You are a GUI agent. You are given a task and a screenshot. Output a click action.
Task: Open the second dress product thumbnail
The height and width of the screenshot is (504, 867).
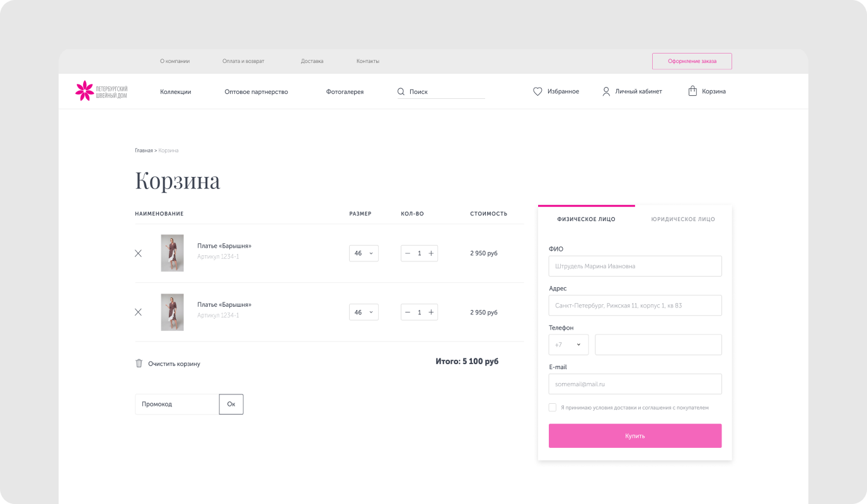[x=172, y=312]
